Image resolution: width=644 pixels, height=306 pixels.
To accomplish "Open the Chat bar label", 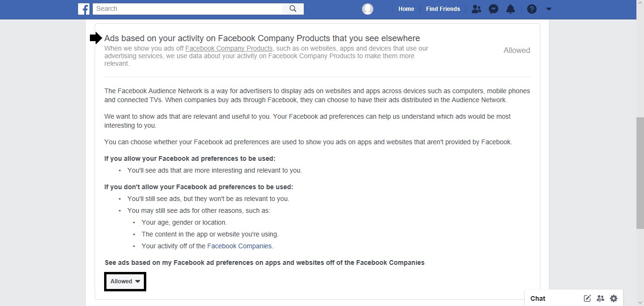I will pos(538,298).
